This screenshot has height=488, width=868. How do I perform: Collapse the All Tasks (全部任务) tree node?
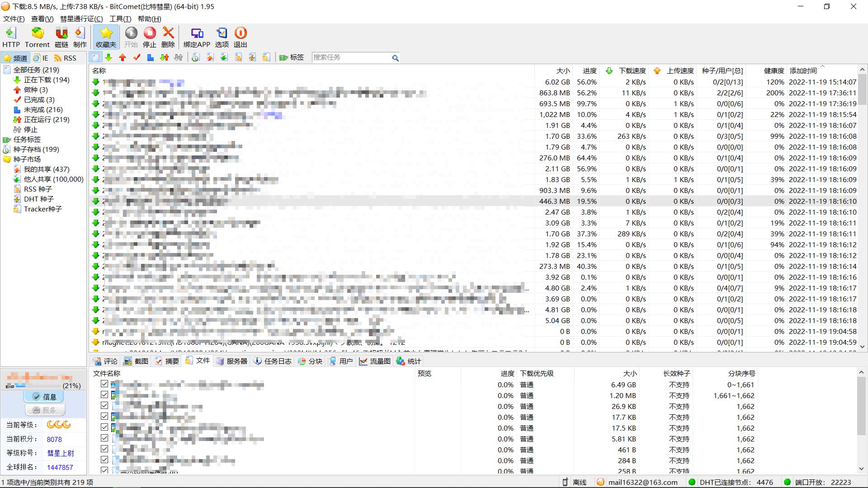coord(36,70)
